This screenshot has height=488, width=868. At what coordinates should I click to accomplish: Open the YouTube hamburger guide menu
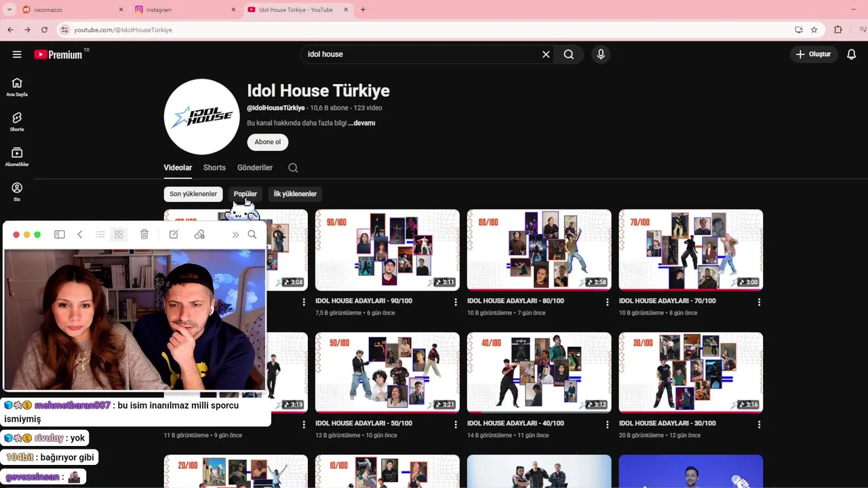point(17,54)
